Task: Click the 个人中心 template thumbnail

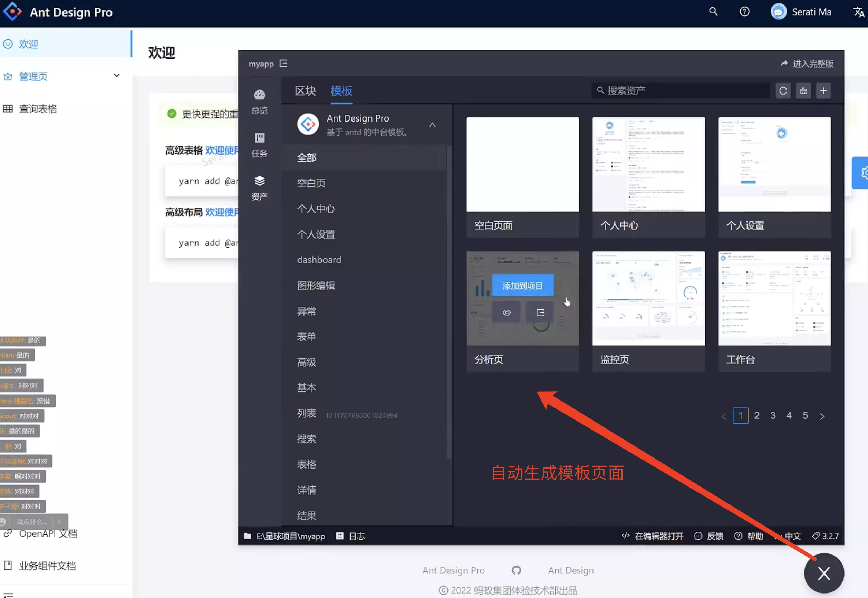Action: click(648, 164)
